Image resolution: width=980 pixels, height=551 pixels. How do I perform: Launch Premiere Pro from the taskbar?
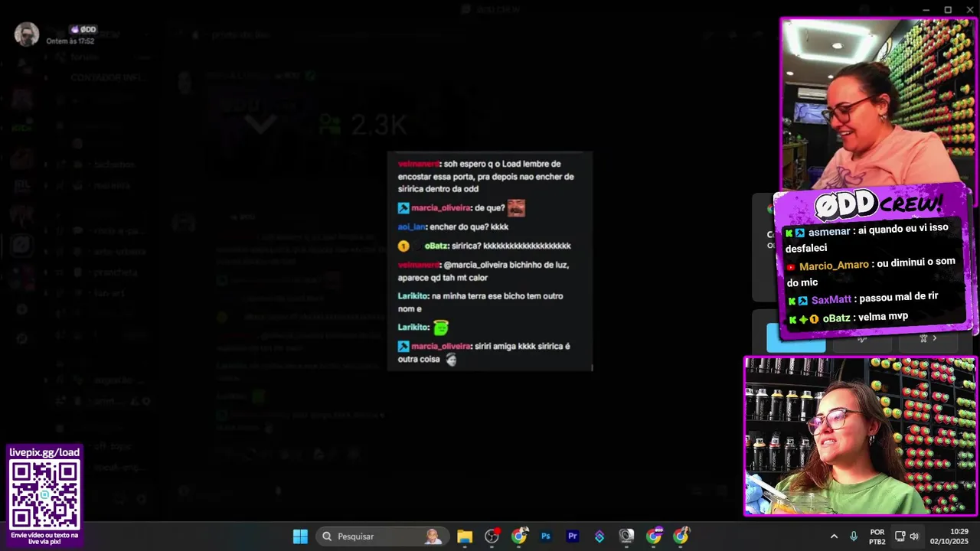[573, 536]
